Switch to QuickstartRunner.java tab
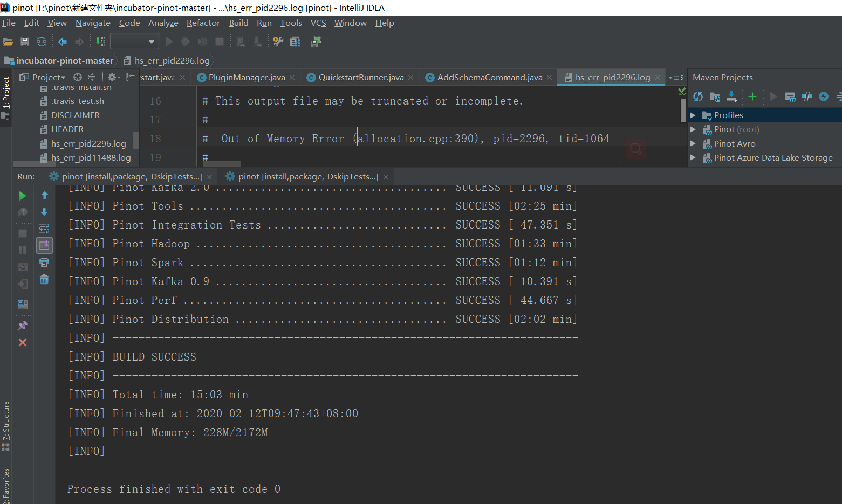 click(x=361, y=77)
